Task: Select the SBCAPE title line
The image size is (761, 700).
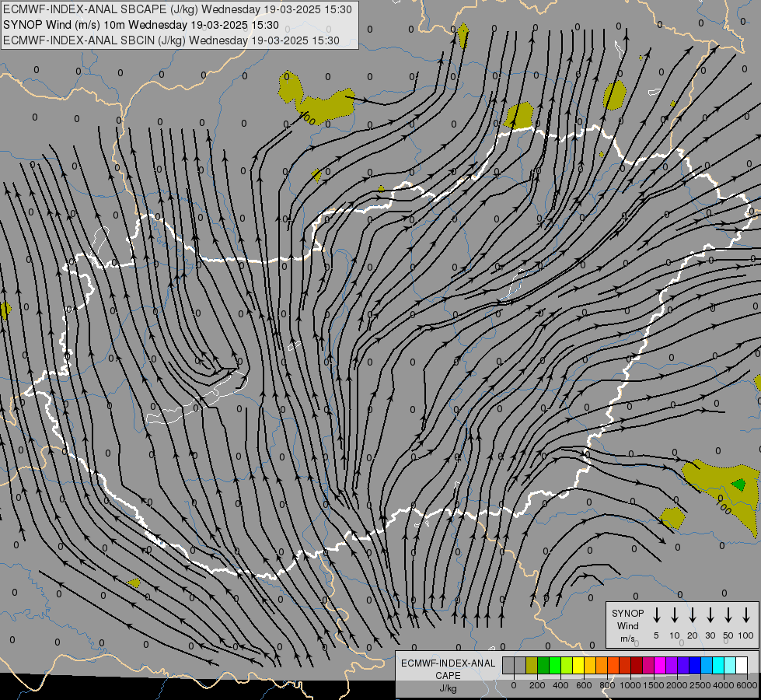Action: 177,9
